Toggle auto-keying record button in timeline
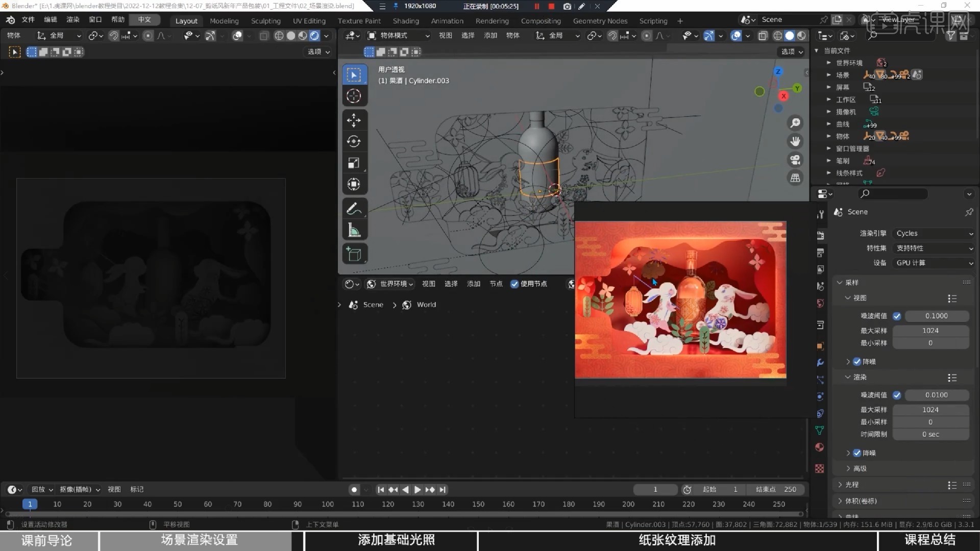The image size is (980, 551). click(x=354, y=490)
